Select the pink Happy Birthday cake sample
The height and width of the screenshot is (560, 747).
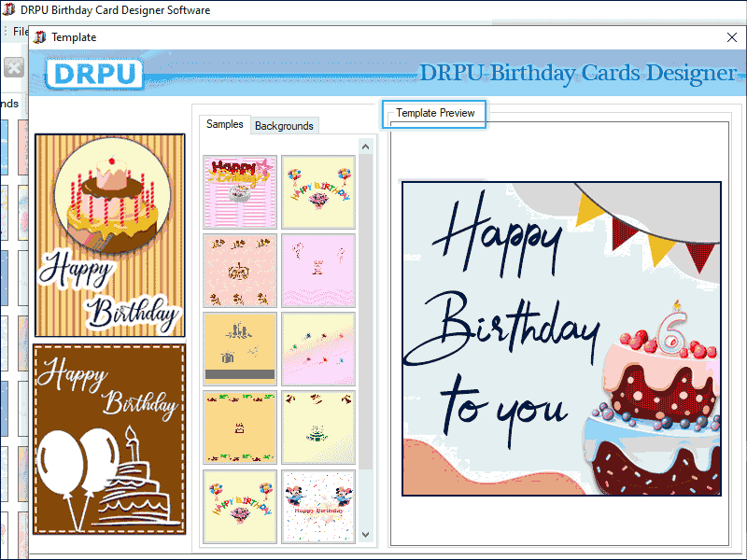(x=240, y=190)
